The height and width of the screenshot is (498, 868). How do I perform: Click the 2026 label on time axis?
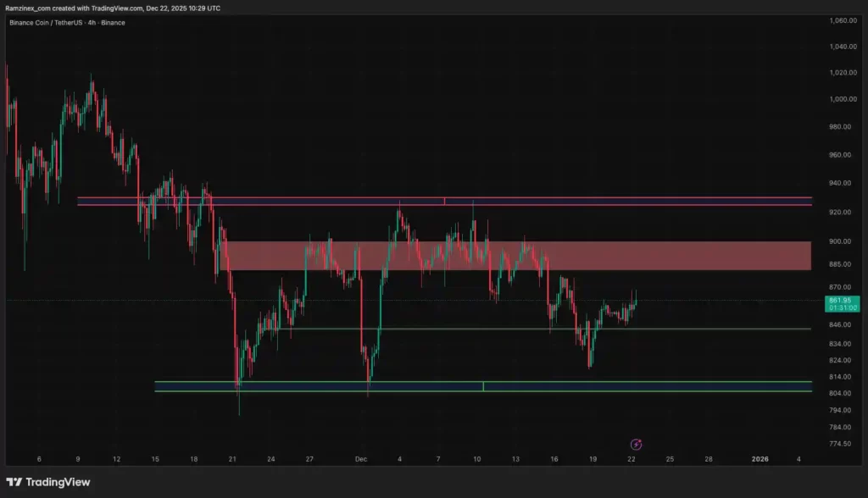point(760,459)
